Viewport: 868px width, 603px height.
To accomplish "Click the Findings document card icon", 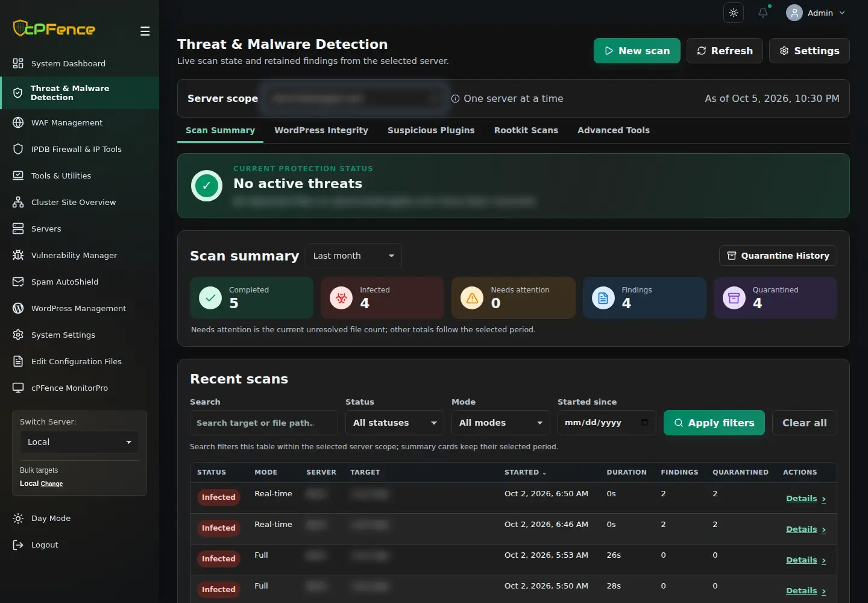I will [603, 298].
